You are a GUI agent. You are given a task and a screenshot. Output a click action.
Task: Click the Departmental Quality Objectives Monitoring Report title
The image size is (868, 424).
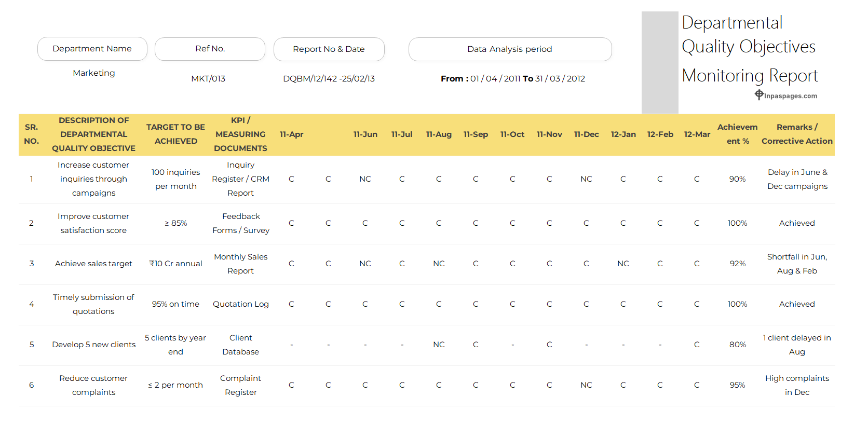point(749,49)
